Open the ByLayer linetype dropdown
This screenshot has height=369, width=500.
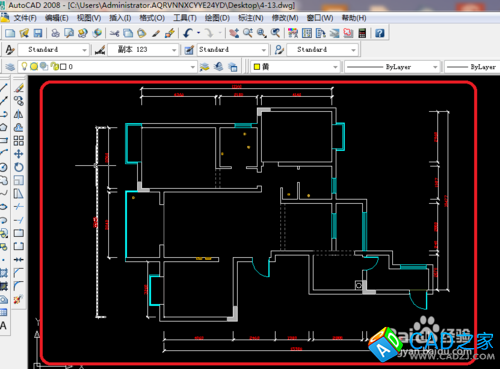click(392, 67)
